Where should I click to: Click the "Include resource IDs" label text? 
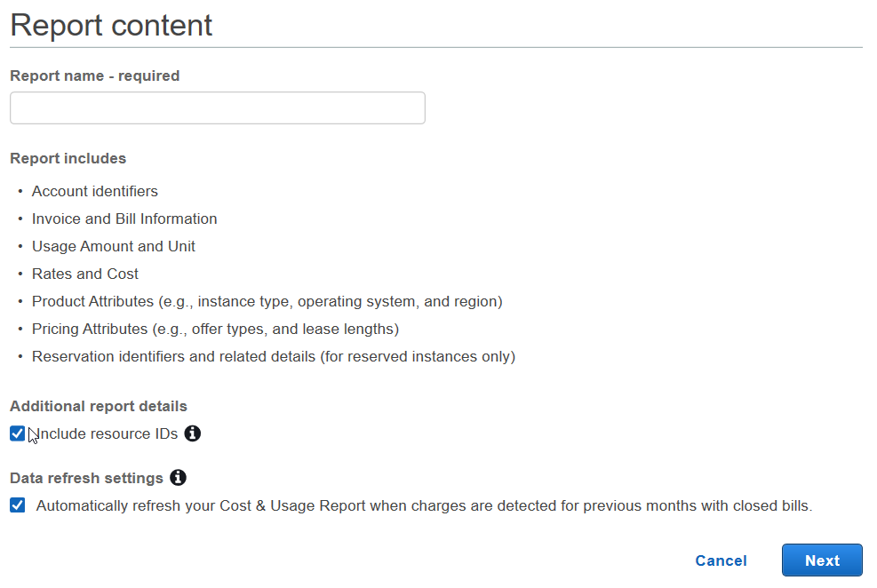point(107,434)
